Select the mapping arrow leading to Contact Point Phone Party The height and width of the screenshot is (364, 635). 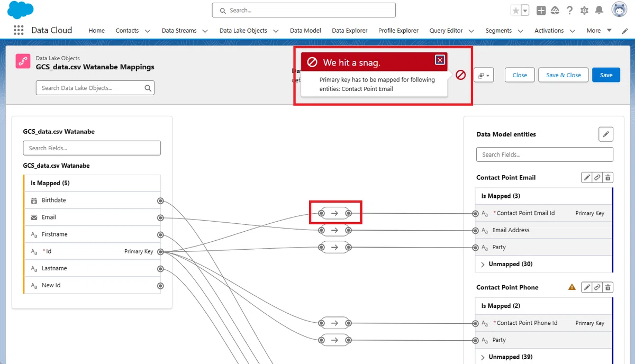click(x=334, y=340)
